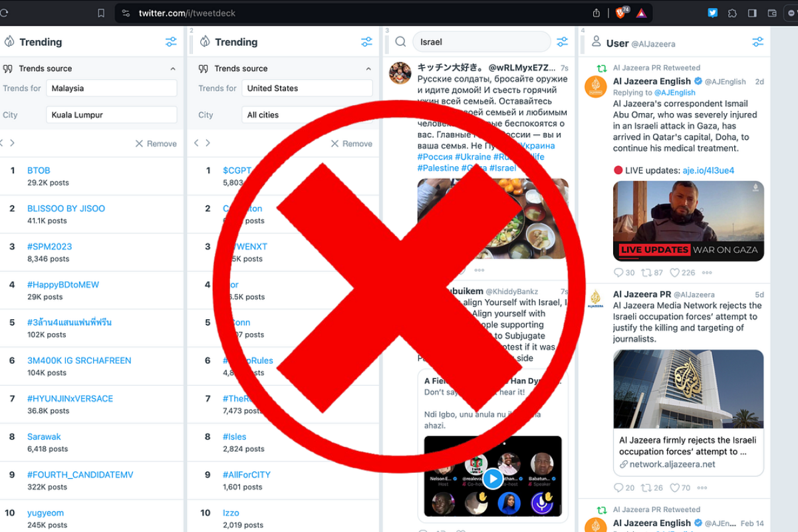
Task: Click the Brave Shields lion icon
Action: (x=620, y=13)
